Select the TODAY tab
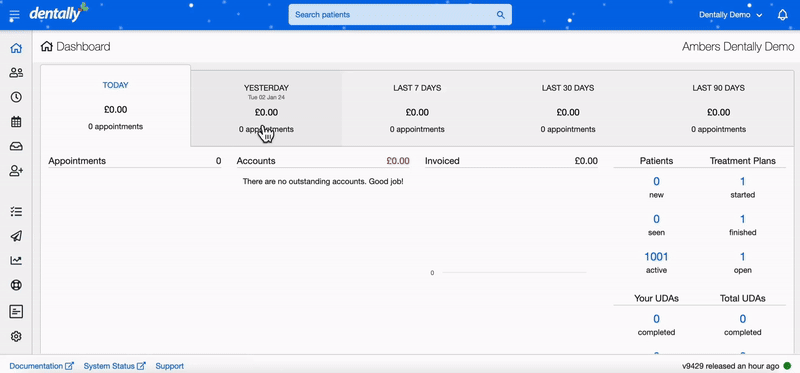800x373 pixels. pos(115,106)
